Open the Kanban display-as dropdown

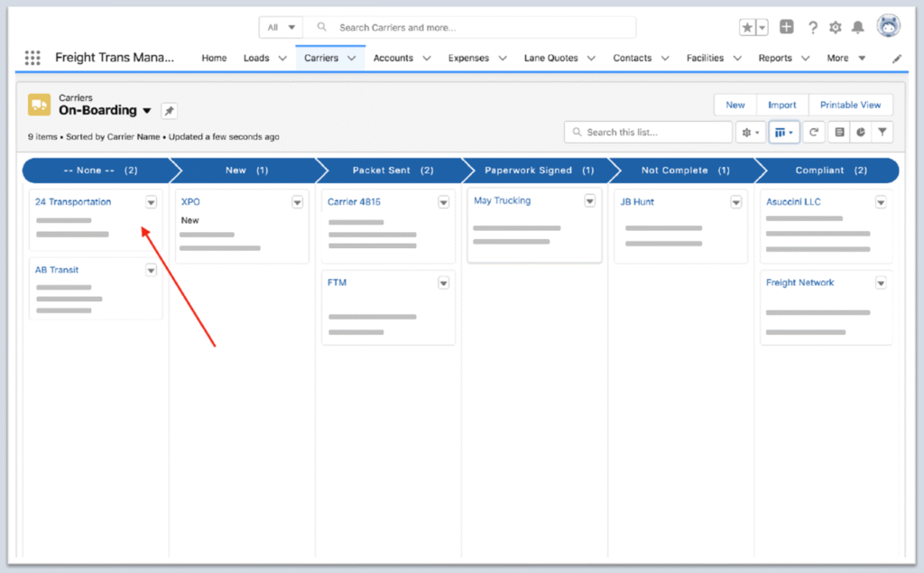click(x=784, y=132)
